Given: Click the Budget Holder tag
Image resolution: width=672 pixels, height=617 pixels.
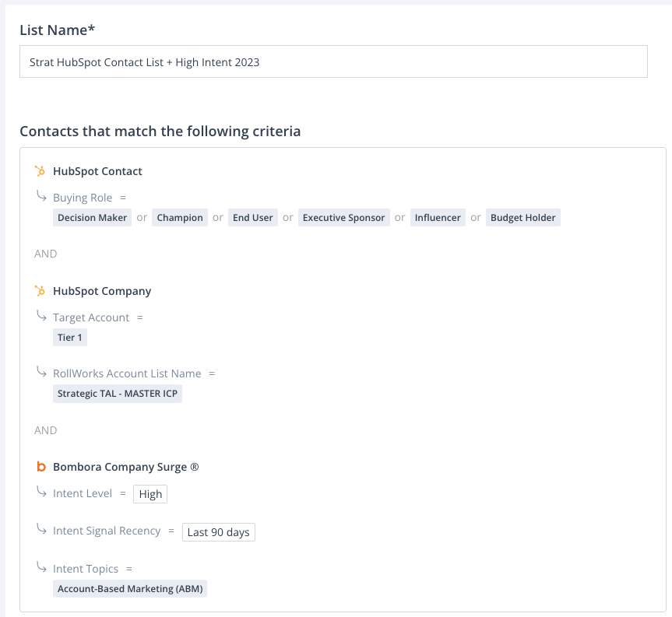Looking at the screenshot, I should (522, 218).
